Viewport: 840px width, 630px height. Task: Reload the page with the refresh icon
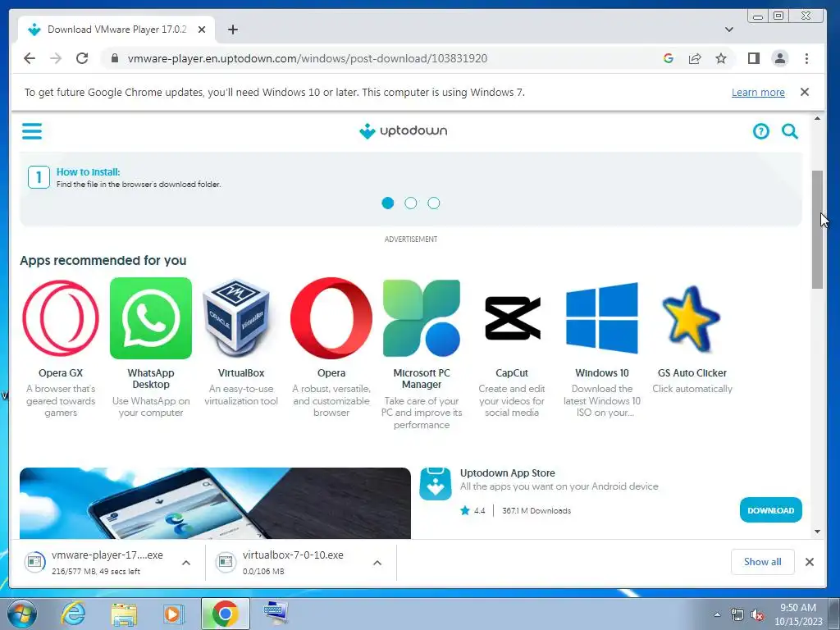pos(82,58)
